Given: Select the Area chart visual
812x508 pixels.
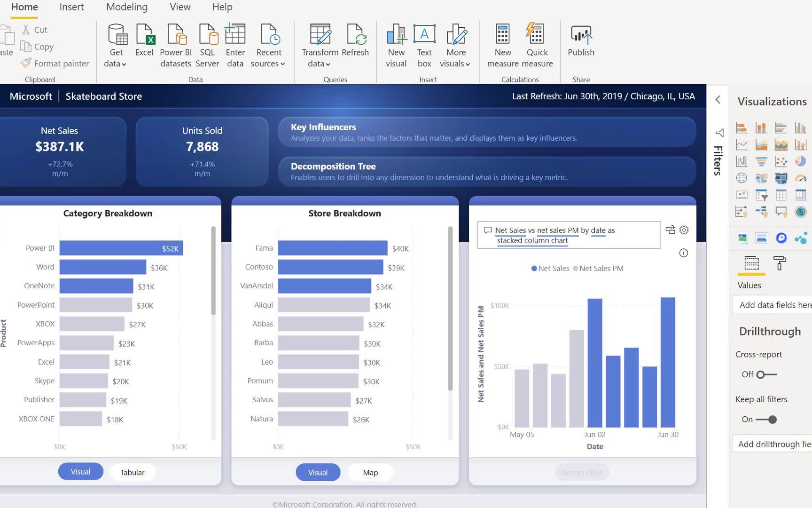Looking at the screenshot, I should tap(761, 144).
